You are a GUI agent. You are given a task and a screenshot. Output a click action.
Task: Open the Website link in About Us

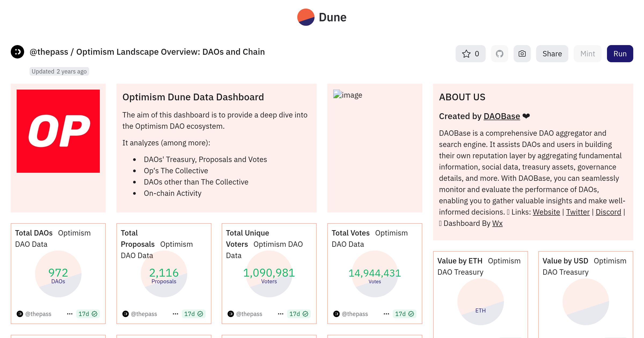pyautogui.click(x=546, y=212)
